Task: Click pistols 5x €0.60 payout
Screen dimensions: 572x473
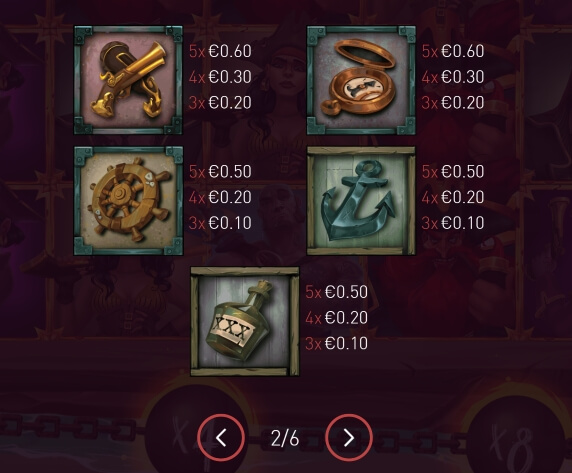Action: point(220,51)
